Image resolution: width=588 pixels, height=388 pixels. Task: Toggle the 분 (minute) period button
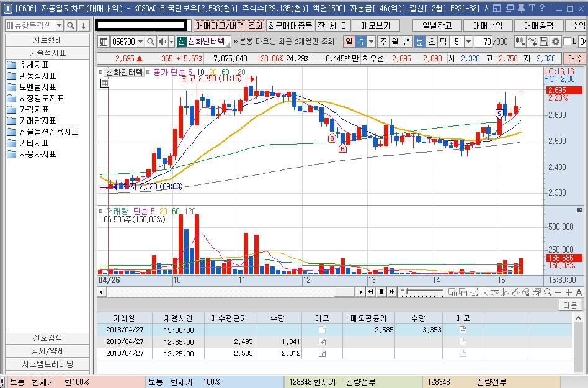[420, 42]
